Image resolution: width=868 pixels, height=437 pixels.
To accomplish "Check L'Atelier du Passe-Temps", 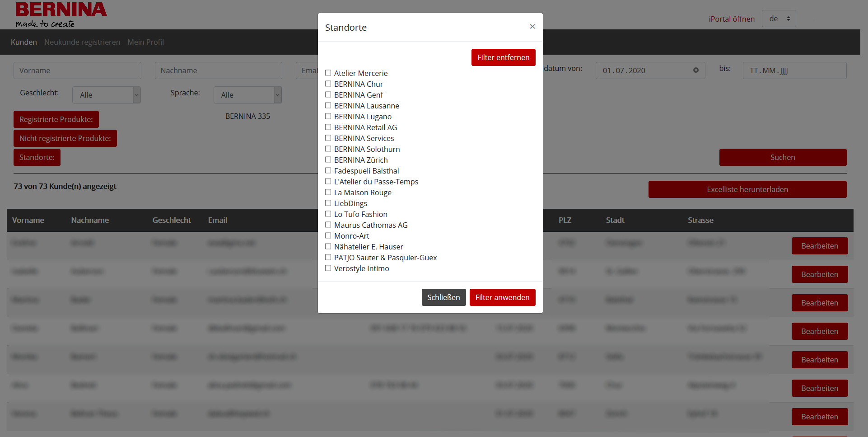I will point(328,181).
